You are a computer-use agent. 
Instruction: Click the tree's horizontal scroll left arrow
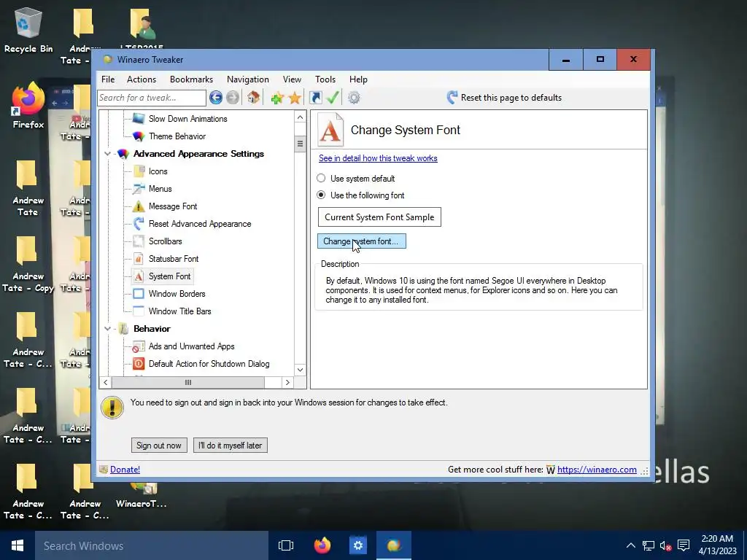(105, 382)
